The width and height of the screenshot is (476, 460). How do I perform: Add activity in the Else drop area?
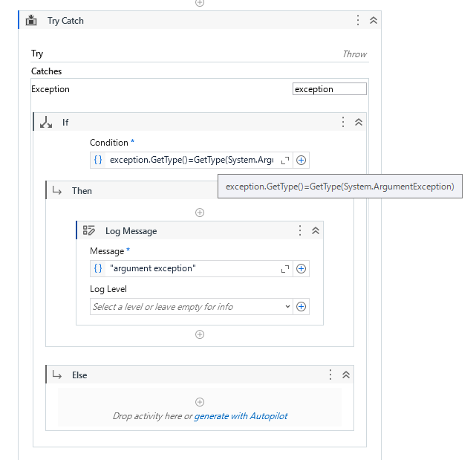pos(200,402)
